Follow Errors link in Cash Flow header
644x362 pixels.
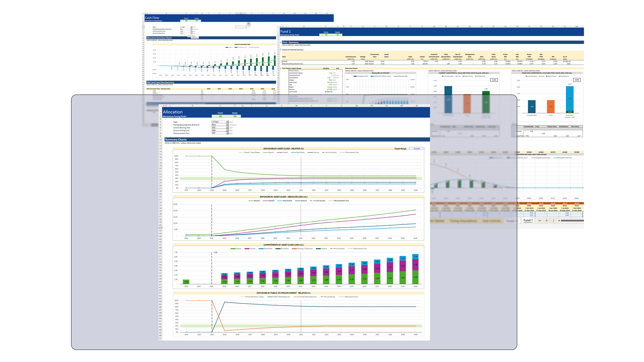186,19
